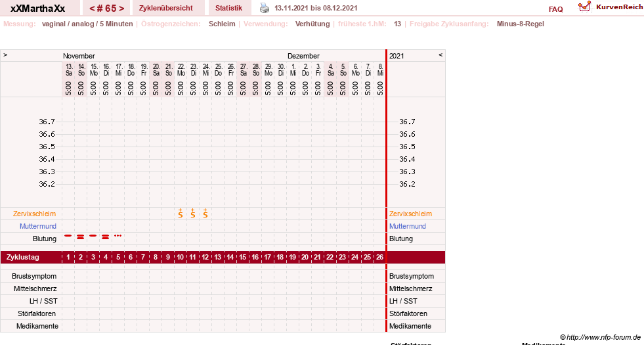
Task: Click the bleeding mark on cycle day 1
Action: [x=68, y=236]
